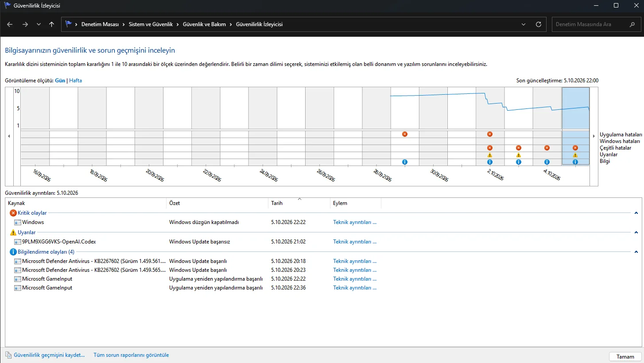Open the recent locations dropdown arrow
Viewport: 644px width, 363px height.
coord(39,24)
